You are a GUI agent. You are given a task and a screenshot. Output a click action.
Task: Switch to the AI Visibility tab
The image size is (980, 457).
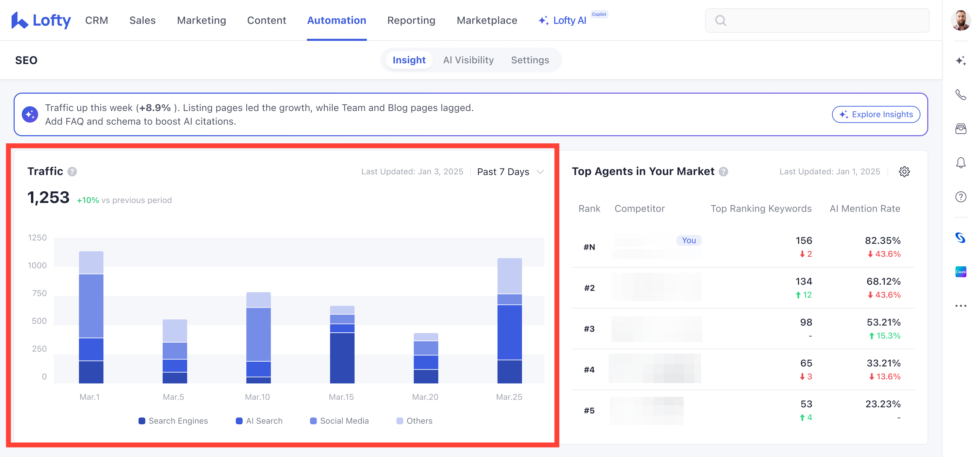tap(468, 60)
